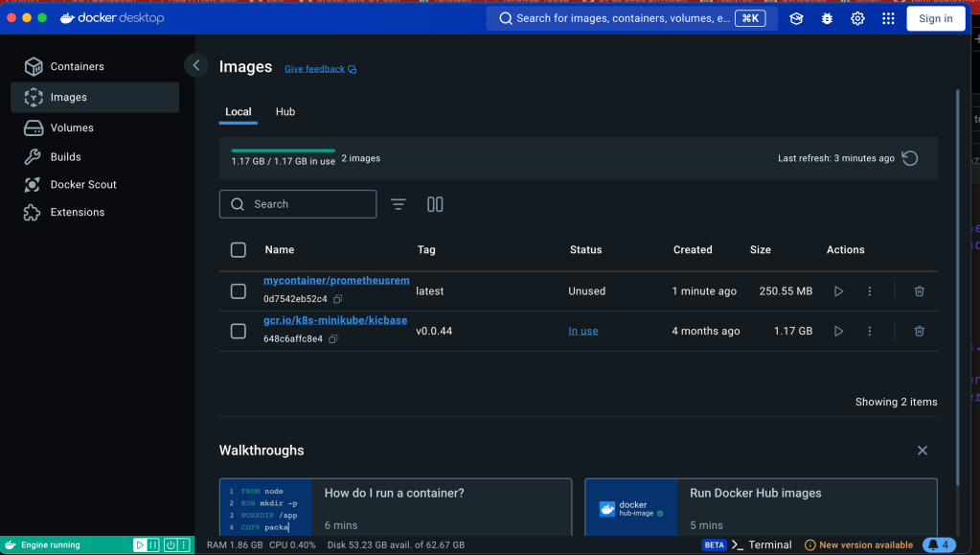The width and height of the screenshot is (980, 555).
Task: Open the Containers section icon
Action: pyautogui.click(x=34, y=66)
